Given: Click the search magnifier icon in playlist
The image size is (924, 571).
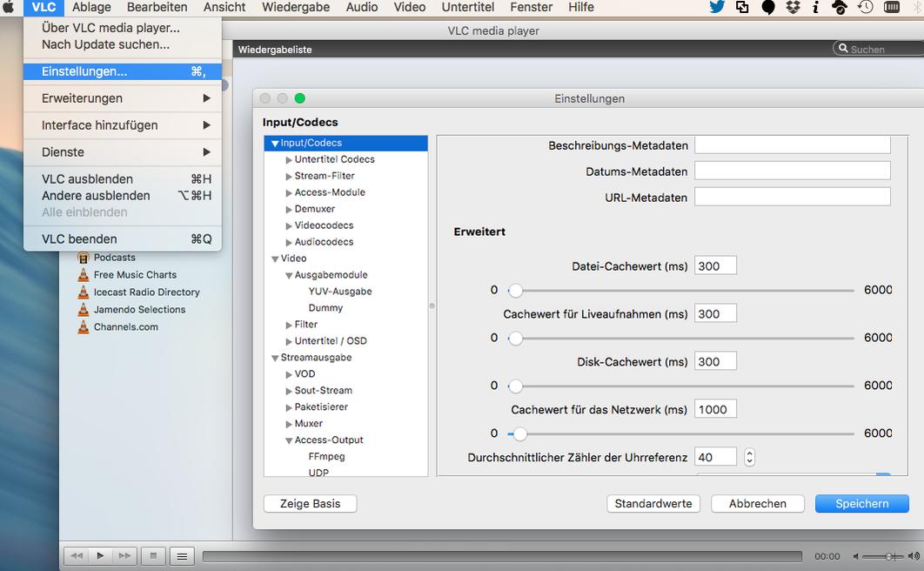Looking at the screenshot, I should point(843,49).
